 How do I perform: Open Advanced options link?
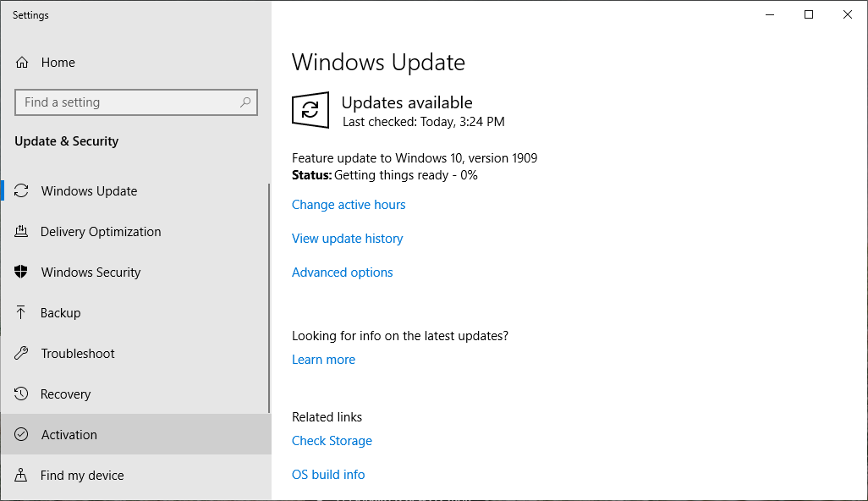tap(342, 273)
